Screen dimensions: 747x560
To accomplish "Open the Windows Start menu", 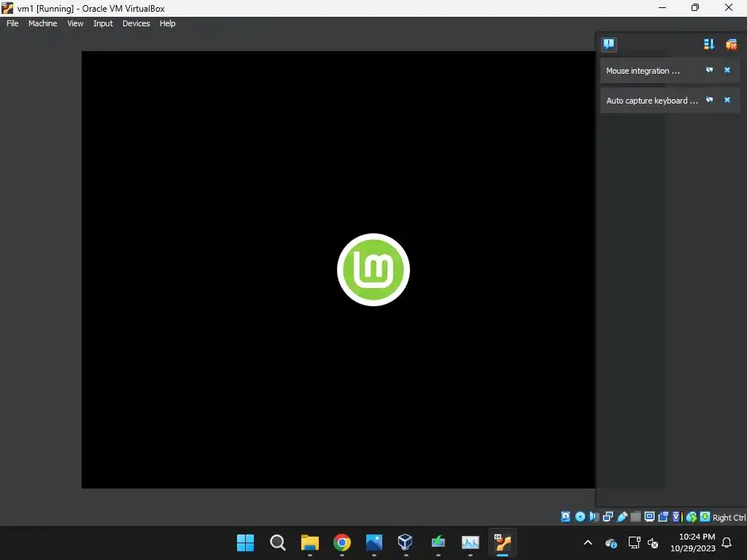I will pos(245,542).
